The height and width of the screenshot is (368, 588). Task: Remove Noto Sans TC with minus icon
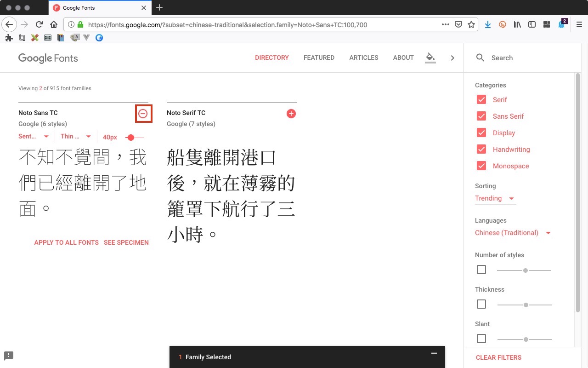pos(143,114)
